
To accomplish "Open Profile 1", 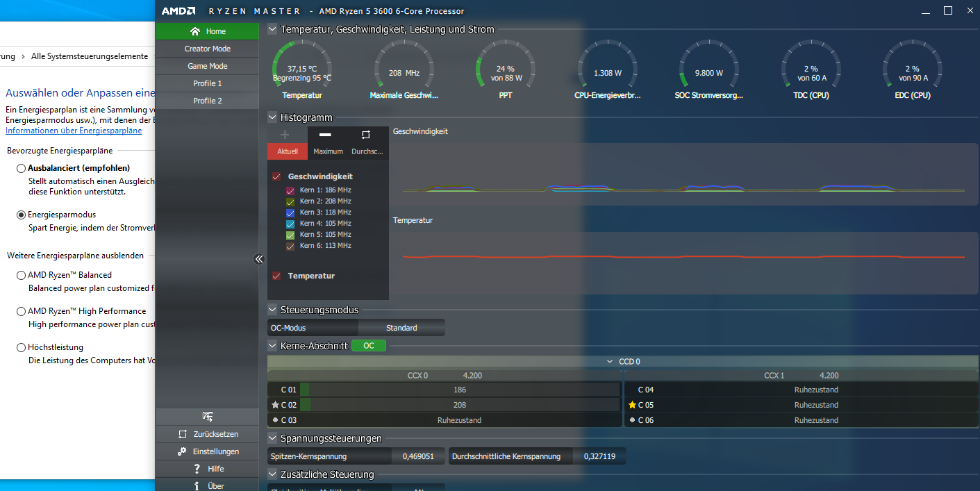I will coord(207,83).
